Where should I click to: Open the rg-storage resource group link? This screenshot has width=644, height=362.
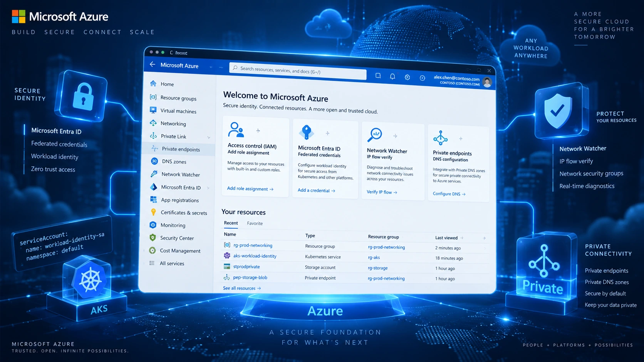(378, 268)
